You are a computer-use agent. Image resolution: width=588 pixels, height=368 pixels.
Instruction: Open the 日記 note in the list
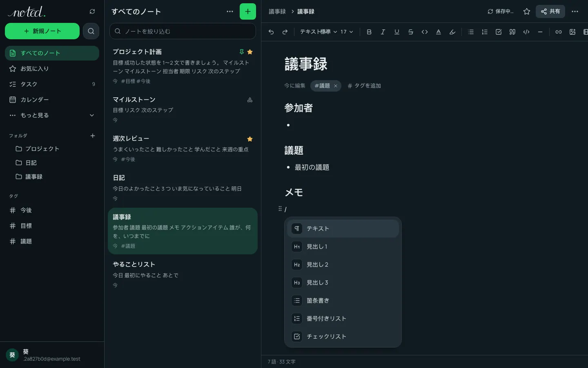tap(183, 188)
